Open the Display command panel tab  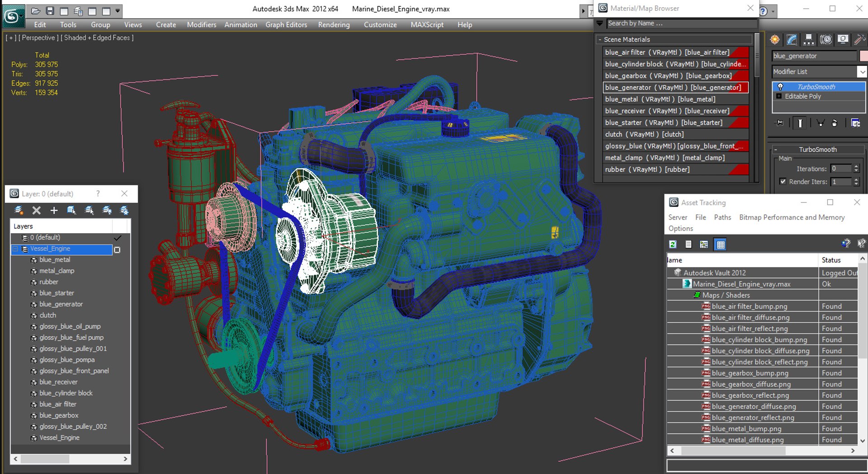(843, 40)
